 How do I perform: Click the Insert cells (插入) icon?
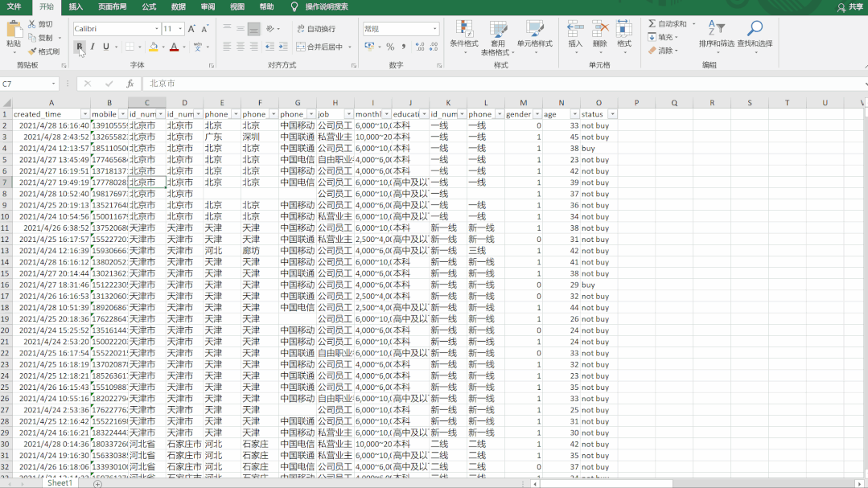[x=575, y=29]
